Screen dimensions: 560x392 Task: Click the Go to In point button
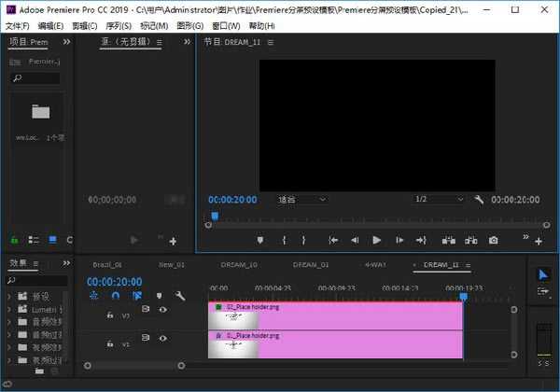pyautogui.click(x=332, y=240)
